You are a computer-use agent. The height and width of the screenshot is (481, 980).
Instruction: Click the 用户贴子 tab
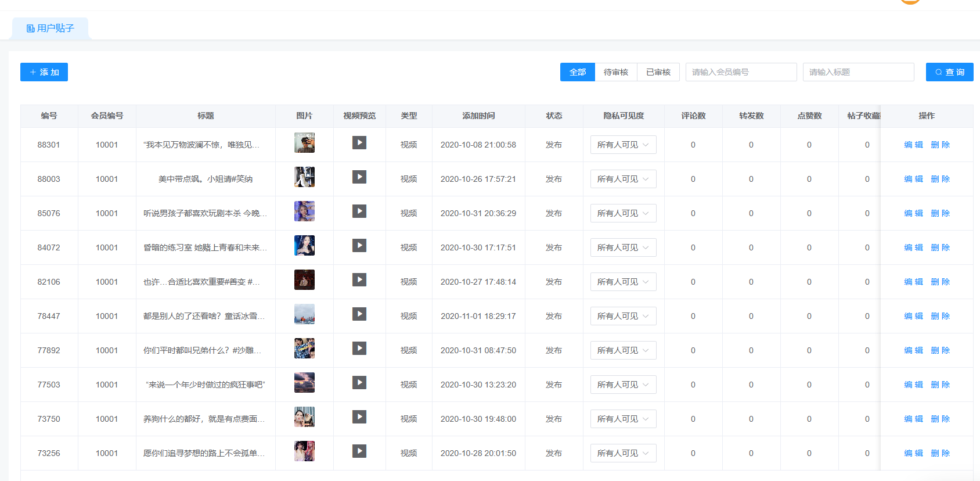pos(51,28)
